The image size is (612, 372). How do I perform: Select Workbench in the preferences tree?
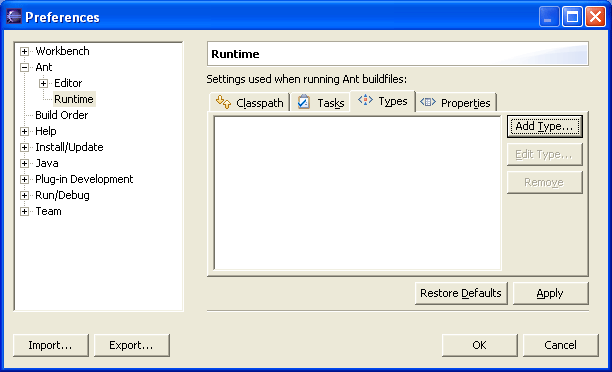62,51
